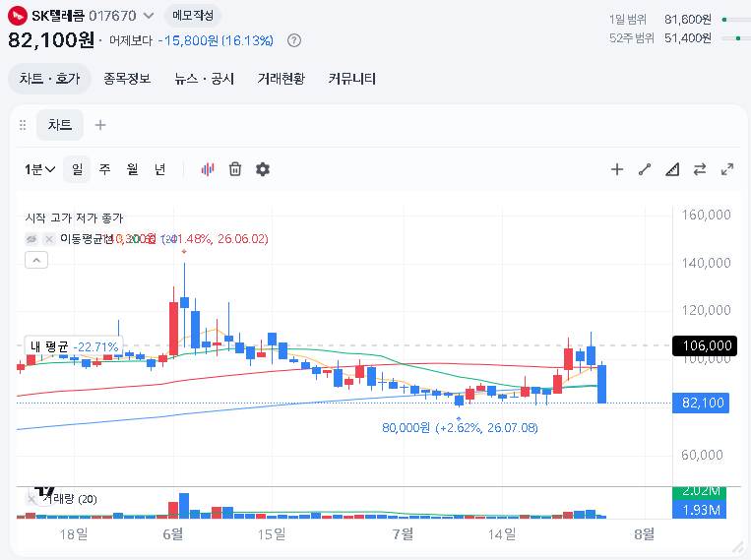
Task: Select the crosshair plus tool
Action: 617,169
